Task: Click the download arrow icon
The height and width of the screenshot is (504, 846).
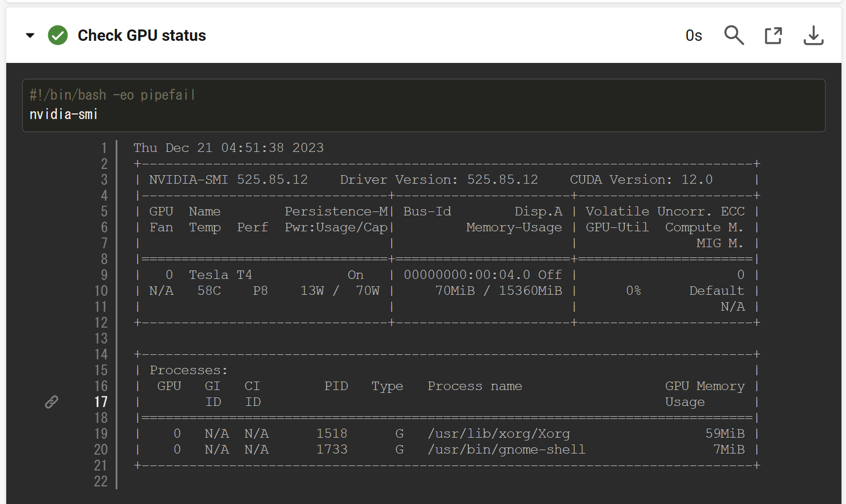Action: click(x=813, y=35)
